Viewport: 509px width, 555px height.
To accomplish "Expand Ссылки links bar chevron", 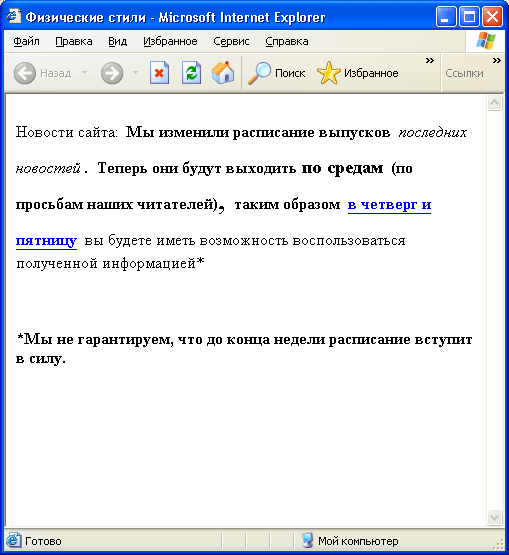I will (x=497, y=61).
